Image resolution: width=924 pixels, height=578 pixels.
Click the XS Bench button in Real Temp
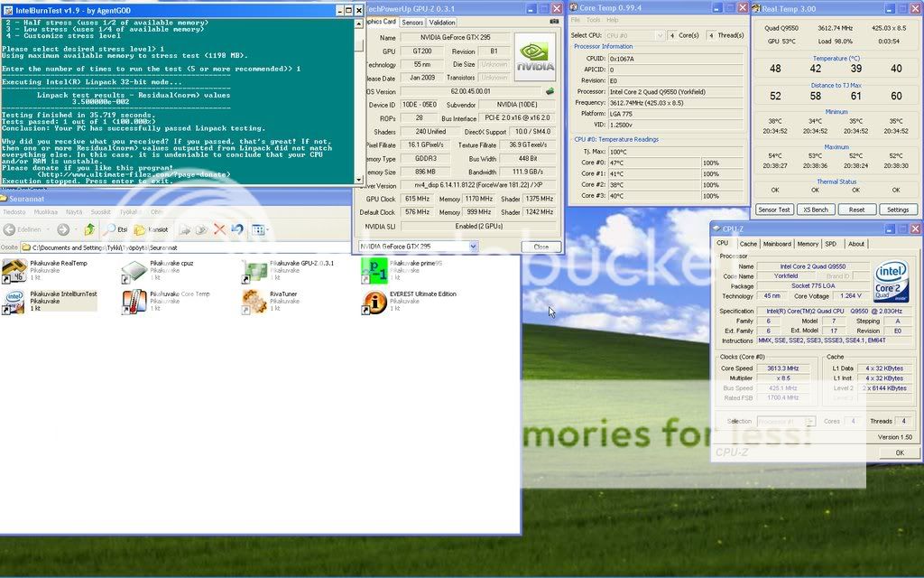pyautogui.click(x=816, y=210)
